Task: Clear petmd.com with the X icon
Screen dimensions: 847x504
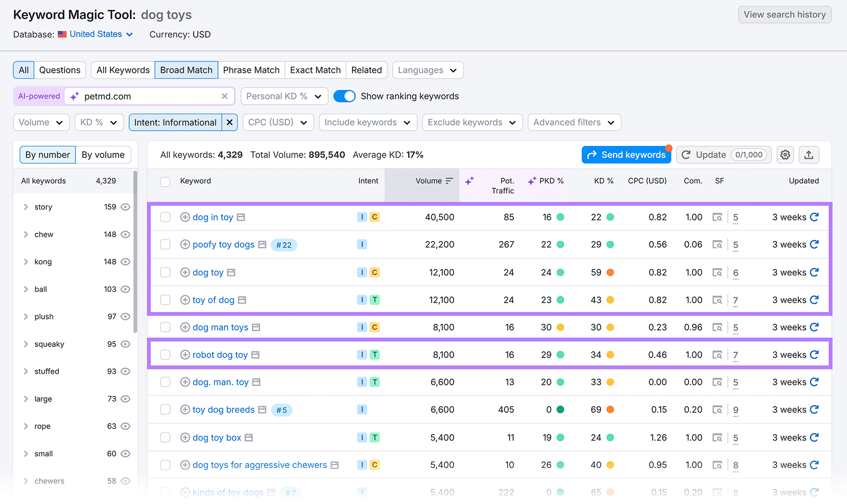Action: click(225, 96)
